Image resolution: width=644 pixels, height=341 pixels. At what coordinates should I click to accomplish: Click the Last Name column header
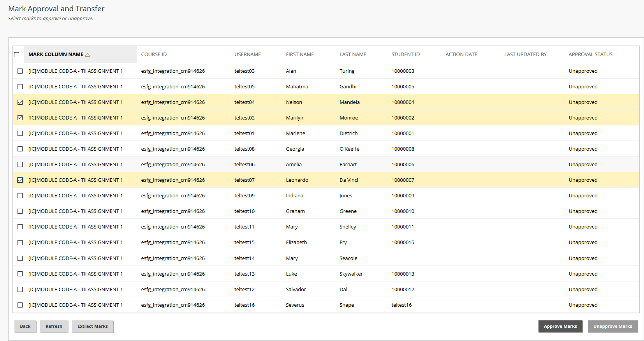(353, 54)
